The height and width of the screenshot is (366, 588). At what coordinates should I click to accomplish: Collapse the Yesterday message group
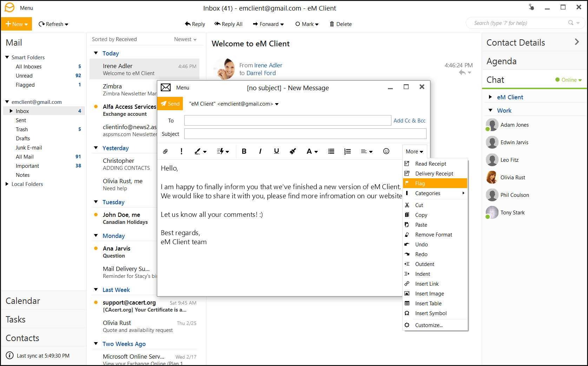point(96,148)
